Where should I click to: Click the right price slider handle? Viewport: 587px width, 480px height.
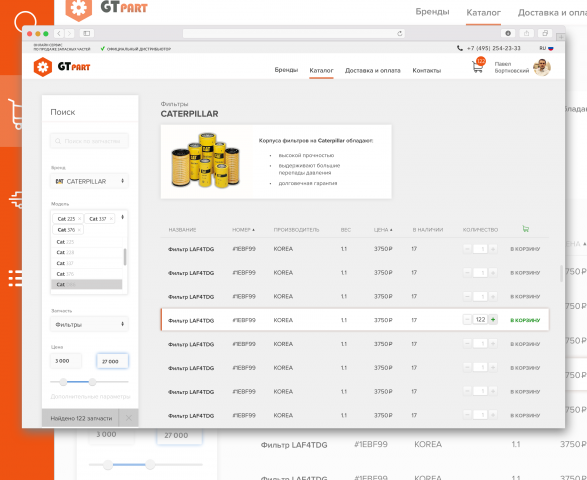92,382
